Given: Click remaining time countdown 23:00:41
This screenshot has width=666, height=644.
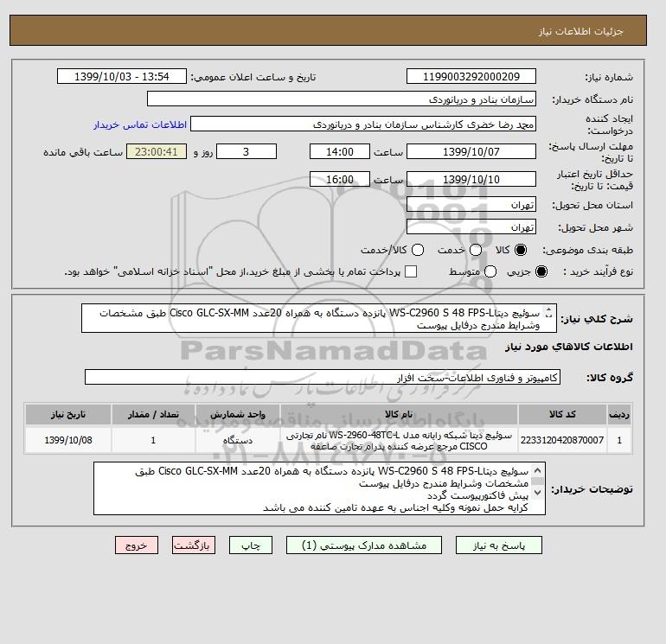Looking at the screenshot, I should click(157, 151).
